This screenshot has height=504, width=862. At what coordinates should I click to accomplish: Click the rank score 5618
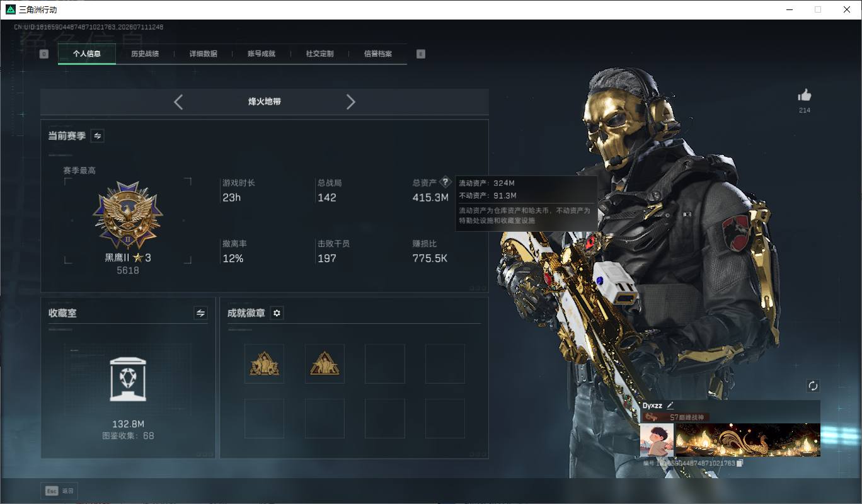[128, 270]
